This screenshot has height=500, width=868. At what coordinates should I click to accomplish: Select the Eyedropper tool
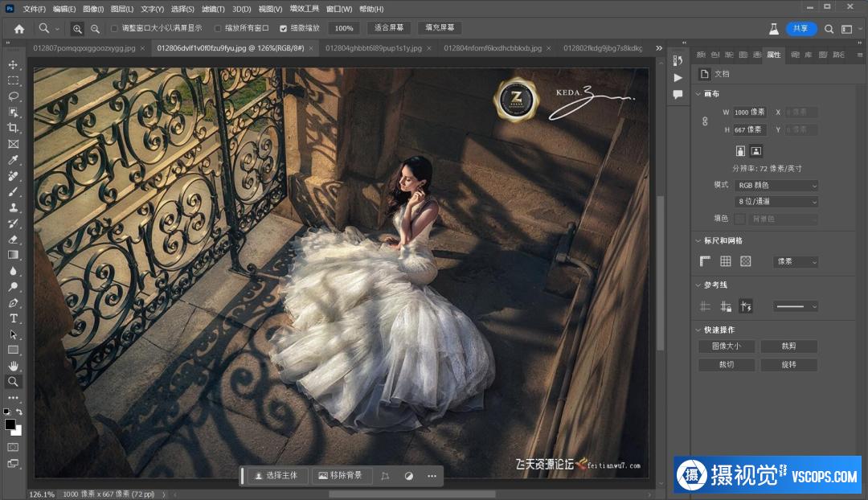[14, 160]
